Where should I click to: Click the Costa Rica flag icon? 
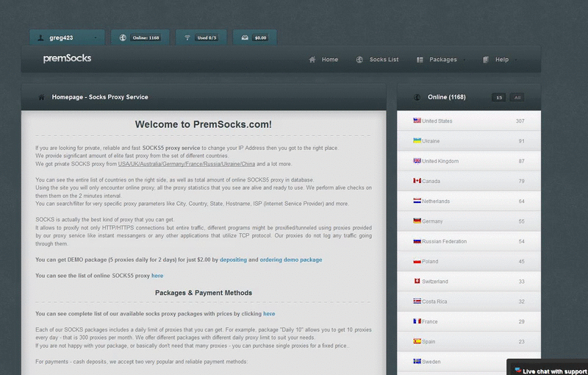tap(417, 301)
